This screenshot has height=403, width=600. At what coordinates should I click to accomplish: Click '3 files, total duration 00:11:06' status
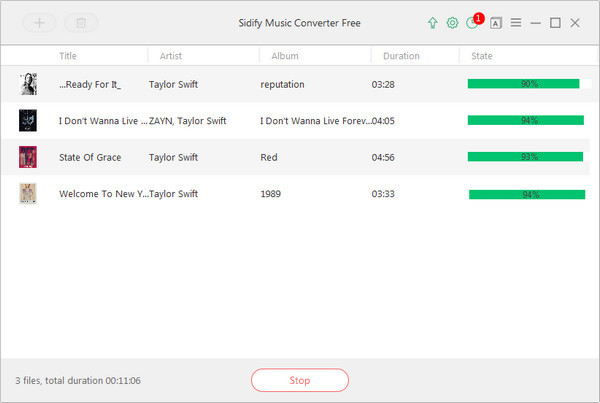(78, 380)
